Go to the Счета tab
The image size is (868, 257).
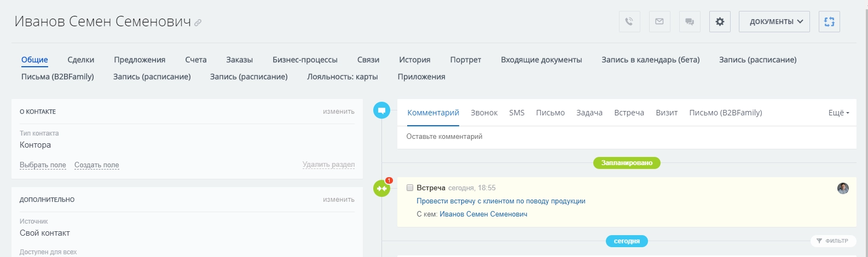[x=196, y=60]
